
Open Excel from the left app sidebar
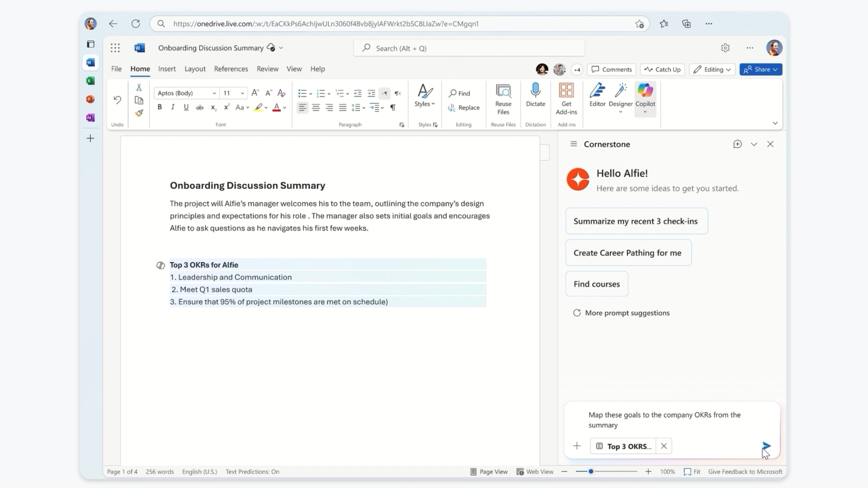coord(90,81)
